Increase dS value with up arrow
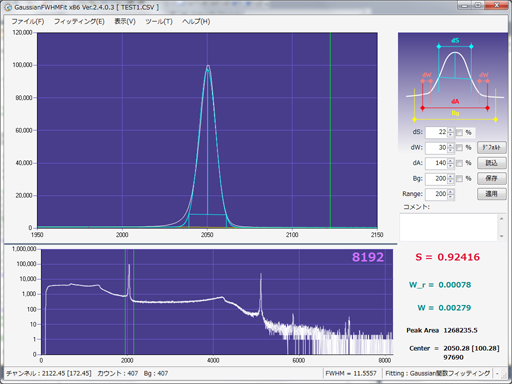 pyautogui.click(x=451, y=130)
